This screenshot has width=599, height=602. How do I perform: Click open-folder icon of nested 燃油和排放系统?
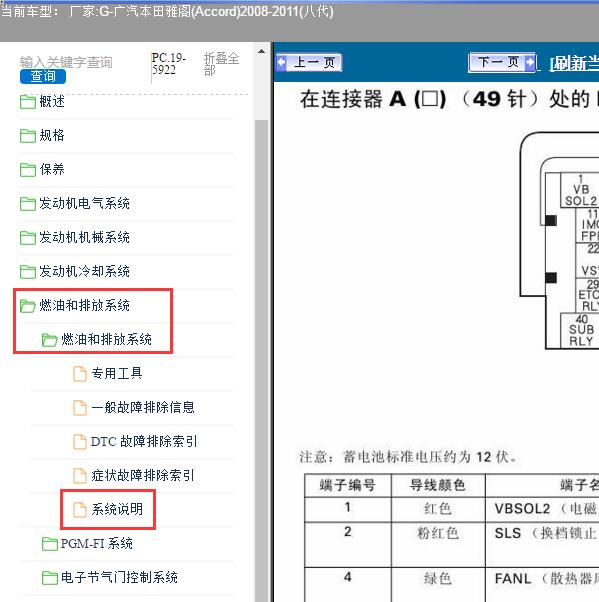(x=50, y=339)
